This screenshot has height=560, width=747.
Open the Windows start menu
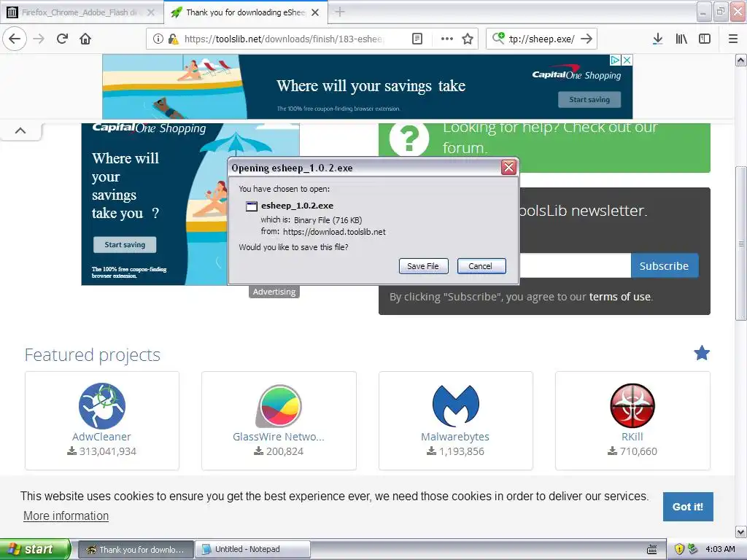pos(35,549)
